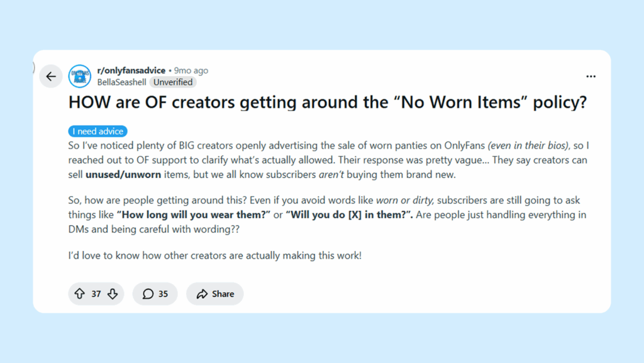Image resolution: width=644 pixels, height=363 pixels.
Task: Click the share arrow icon
Action: pyautogui.click(x=202, y=294)
